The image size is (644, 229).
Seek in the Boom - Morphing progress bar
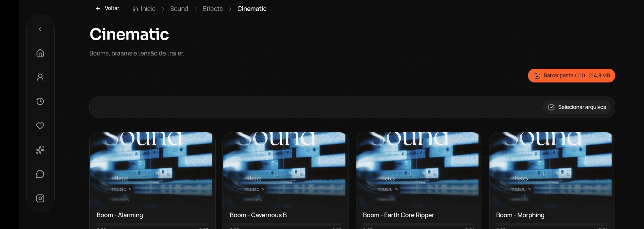552,224
